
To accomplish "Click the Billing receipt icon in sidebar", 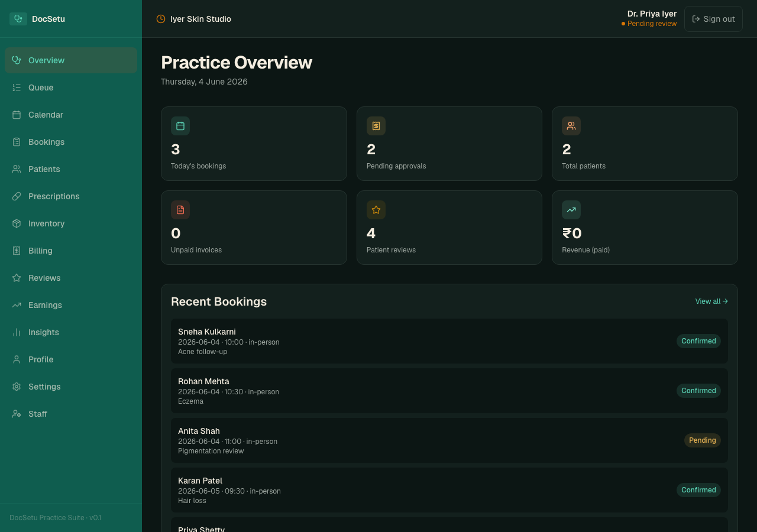I will pos(17,251).
